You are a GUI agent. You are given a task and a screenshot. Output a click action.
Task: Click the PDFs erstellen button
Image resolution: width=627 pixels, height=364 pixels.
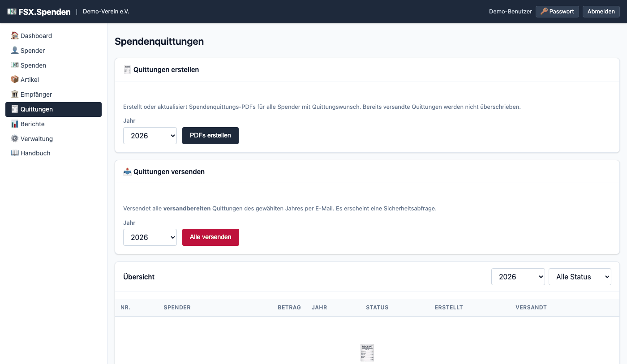pyautogui.click(x=210, y=136)
